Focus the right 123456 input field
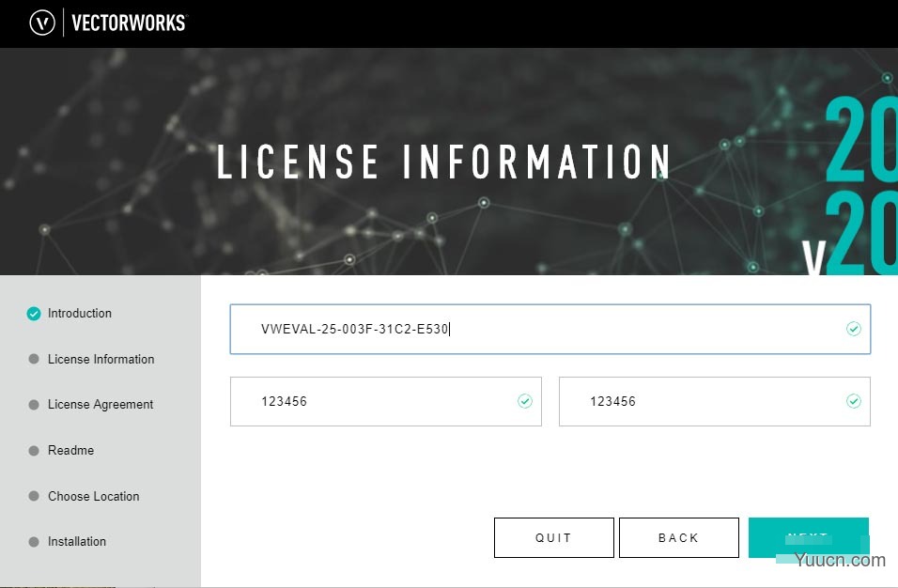 coord(714,401)
